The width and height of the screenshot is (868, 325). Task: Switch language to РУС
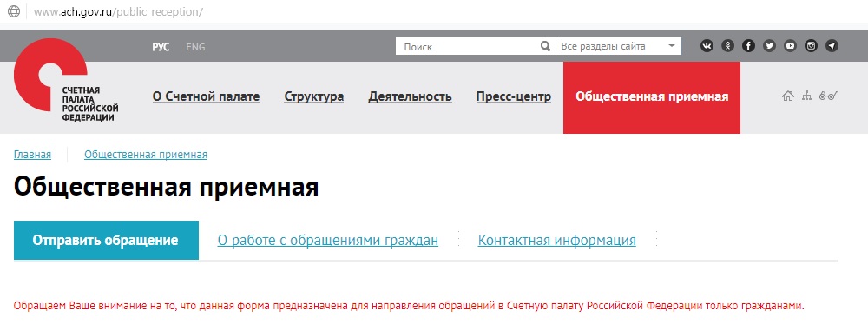coord(161,47)
